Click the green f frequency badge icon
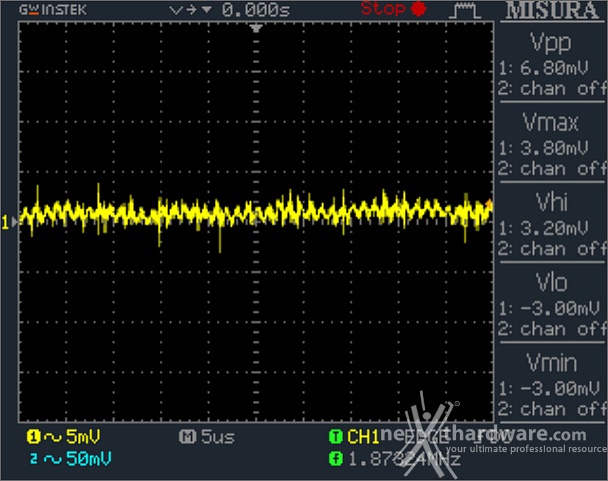608x481 pixels. click(336, 459)
